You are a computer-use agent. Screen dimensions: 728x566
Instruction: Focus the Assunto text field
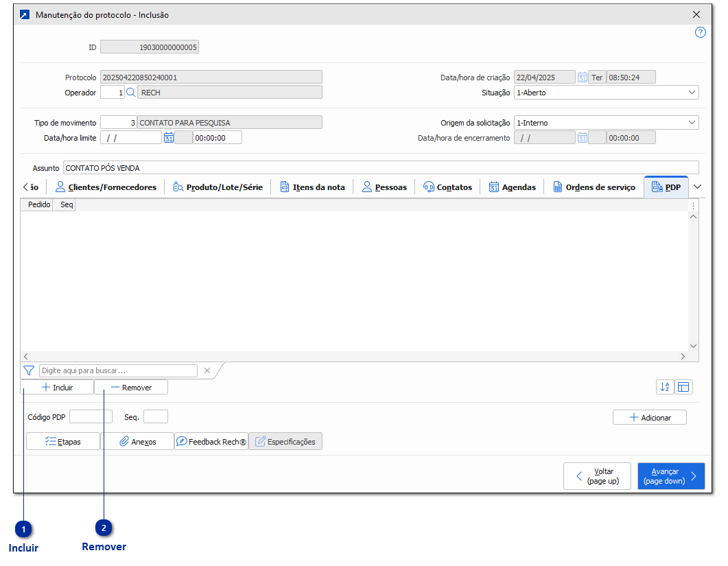(x=381, y=167)
